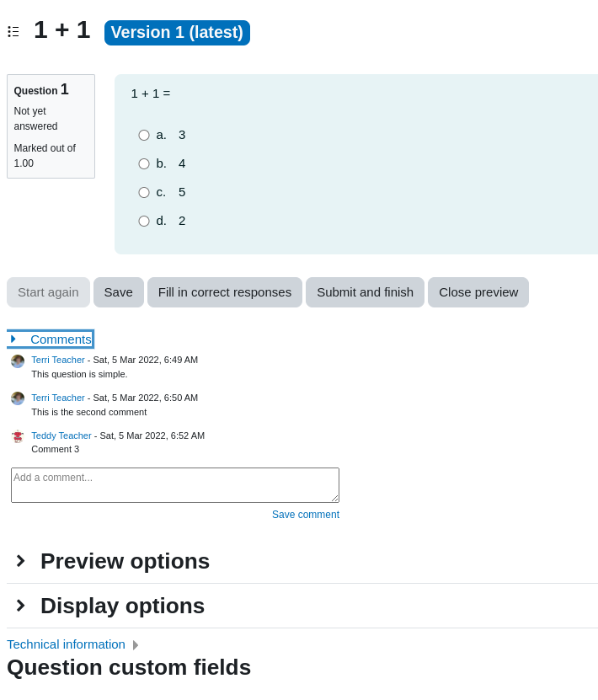The width and height of the screenshot is (598, 700).
Task: Open Terri Teacher's avatar on first comment
Action: point(18,361)
